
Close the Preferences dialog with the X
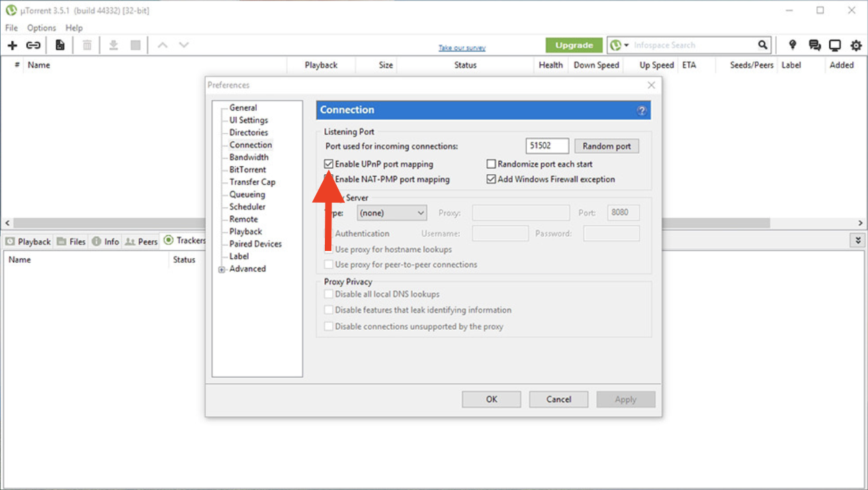coord(651,85)
